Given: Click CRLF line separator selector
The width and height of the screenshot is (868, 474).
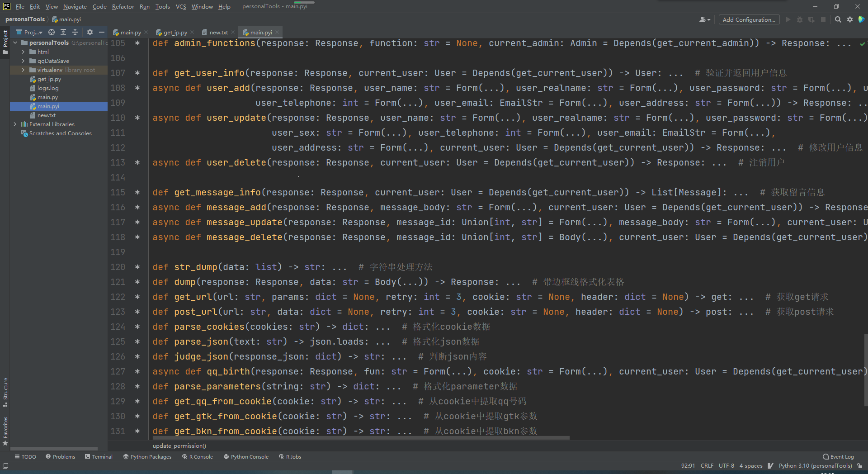Looking at the screenshot, I should pyautogui.click(x=707, y=465).
